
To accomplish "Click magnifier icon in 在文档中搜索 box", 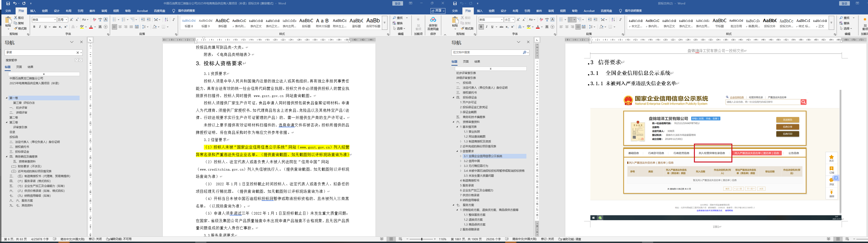I will 524,53.
